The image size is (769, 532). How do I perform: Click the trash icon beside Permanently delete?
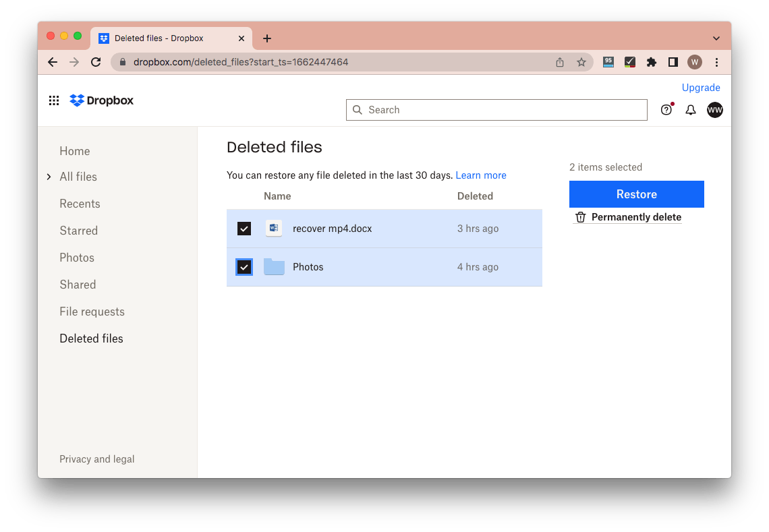click(x=581, y=217)
